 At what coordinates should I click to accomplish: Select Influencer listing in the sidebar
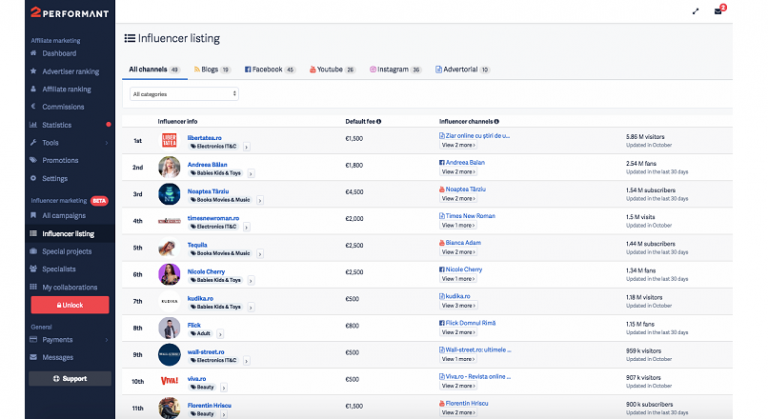(x=68, y=234)
